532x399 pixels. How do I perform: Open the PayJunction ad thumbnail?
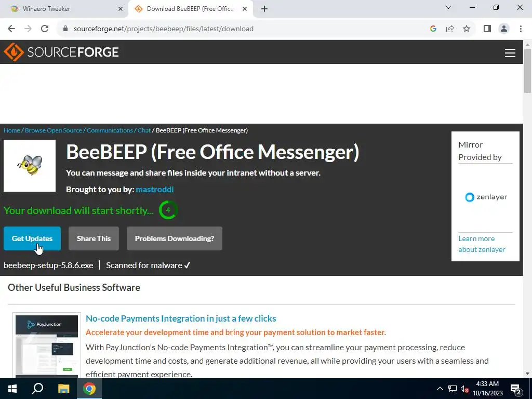pos(47,346)
